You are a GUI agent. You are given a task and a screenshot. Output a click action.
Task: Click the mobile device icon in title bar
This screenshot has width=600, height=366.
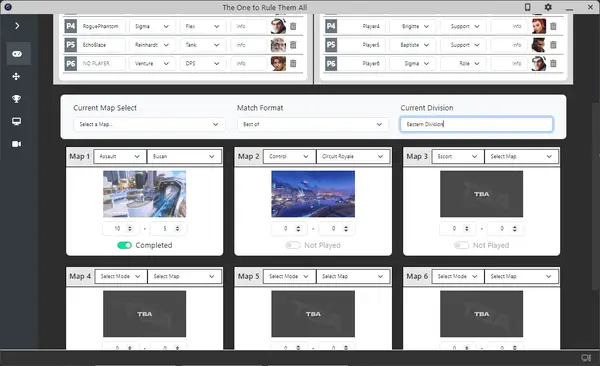(x=527, y=7)
